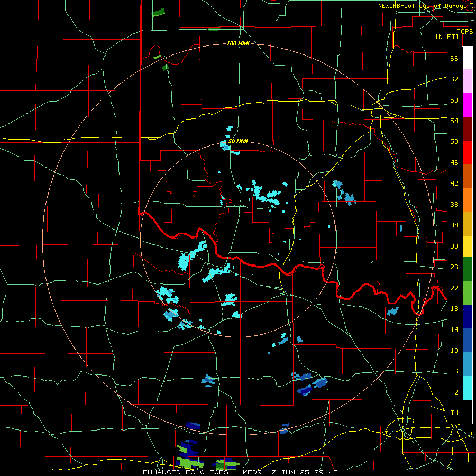Click the '09:45' timestamp
Viewport: 476px width, 476px height.
tap(326, 472)
